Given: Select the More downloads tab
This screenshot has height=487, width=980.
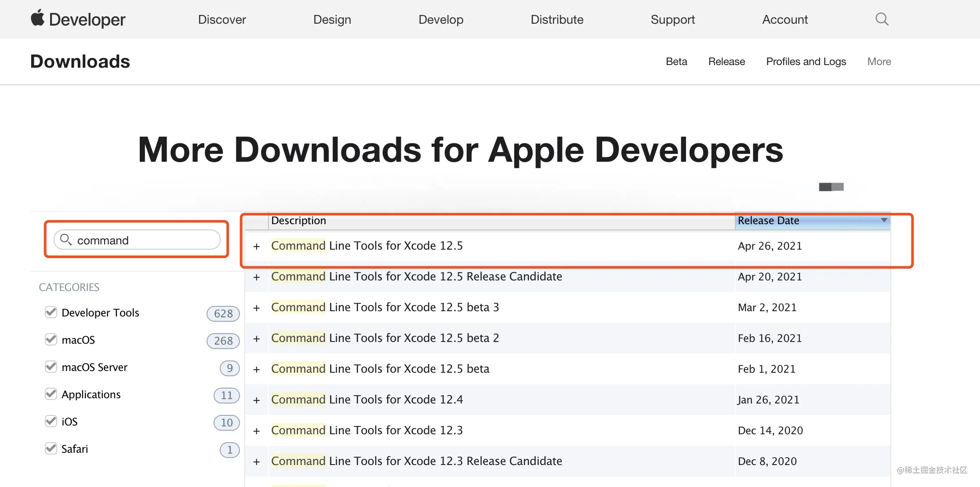Looking at the screenshot, I should coord(879,62).
